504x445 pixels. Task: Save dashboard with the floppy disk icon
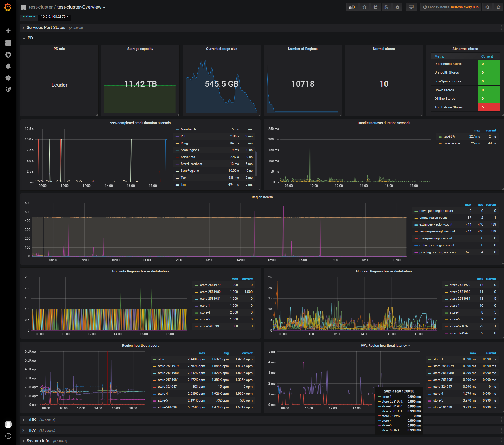coord(387,7)
